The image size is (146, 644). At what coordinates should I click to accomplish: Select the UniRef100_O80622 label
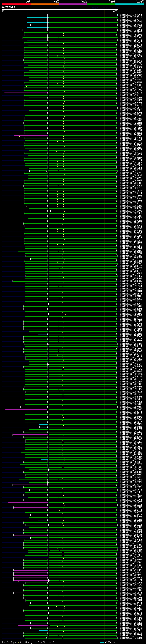click(131, 392)
